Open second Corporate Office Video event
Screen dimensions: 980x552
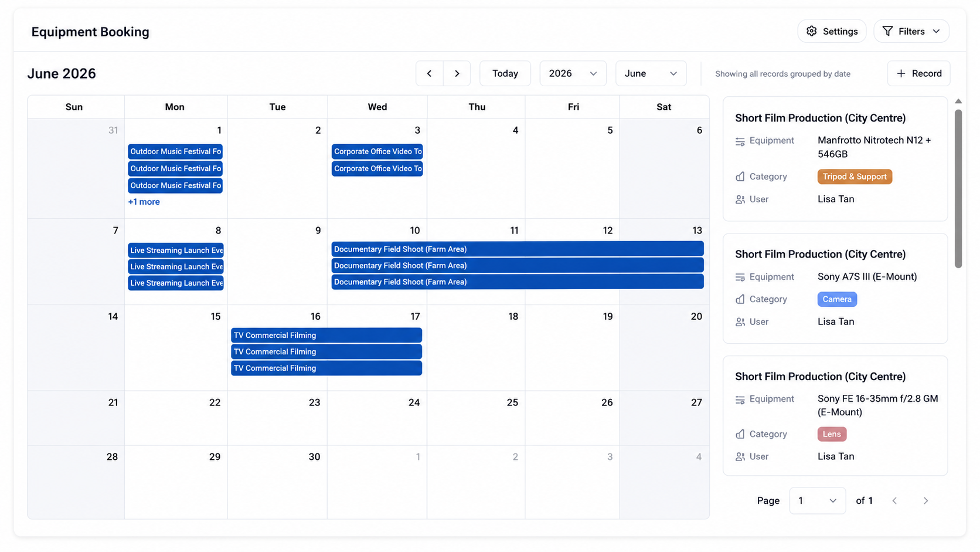click(377, 168)
